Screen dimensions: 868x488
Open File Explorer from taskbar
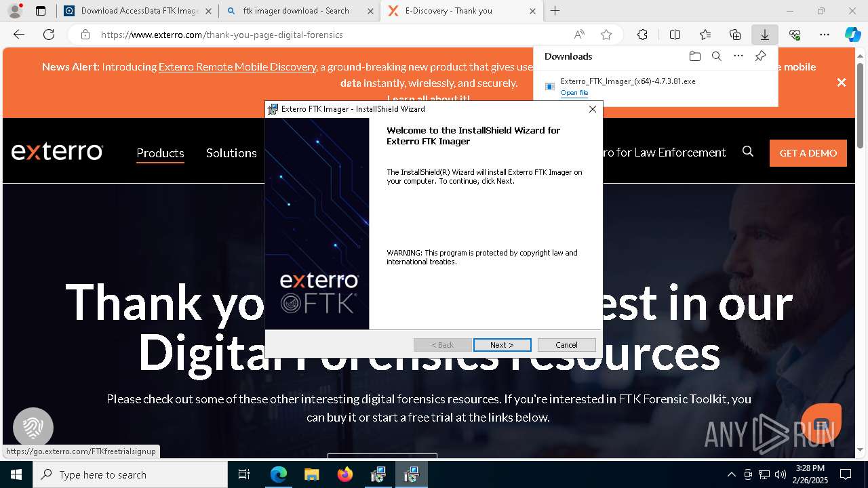tap(312, 474)
